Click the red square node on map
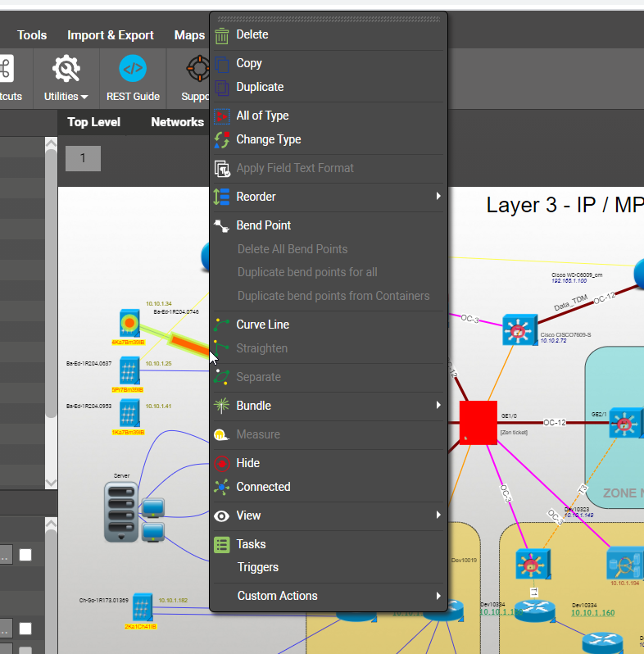This screenshot has height=654, width=644. pyautogui.click(x=478, y=423)
